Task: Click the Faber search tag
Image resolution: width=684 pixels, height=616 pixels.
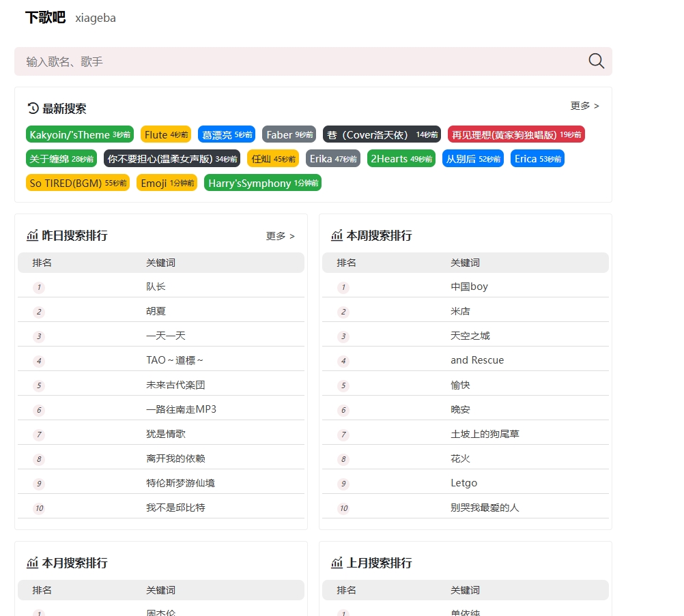Action: tap(288, 134)
